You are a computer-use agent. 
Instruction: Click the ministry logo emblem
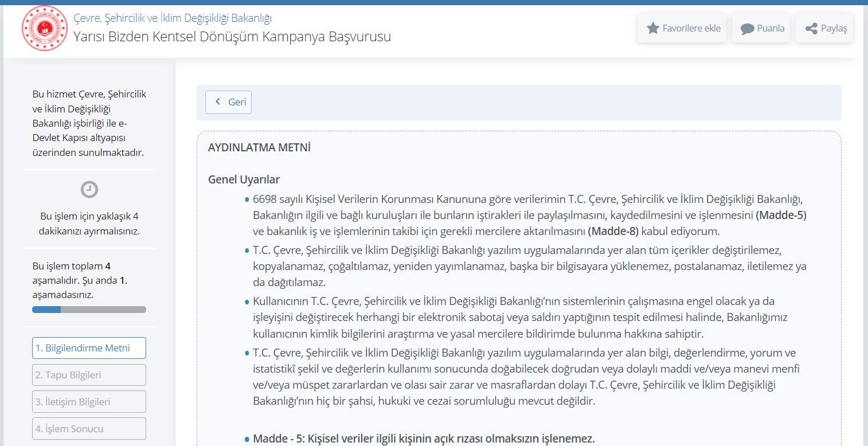[44, 28]
